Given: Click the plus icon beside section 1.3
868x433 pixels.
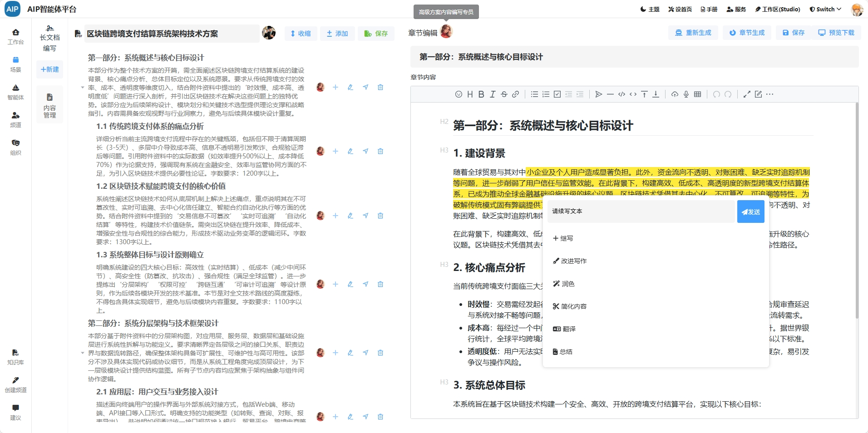Looking at the screenshot, I should point(335,284).
